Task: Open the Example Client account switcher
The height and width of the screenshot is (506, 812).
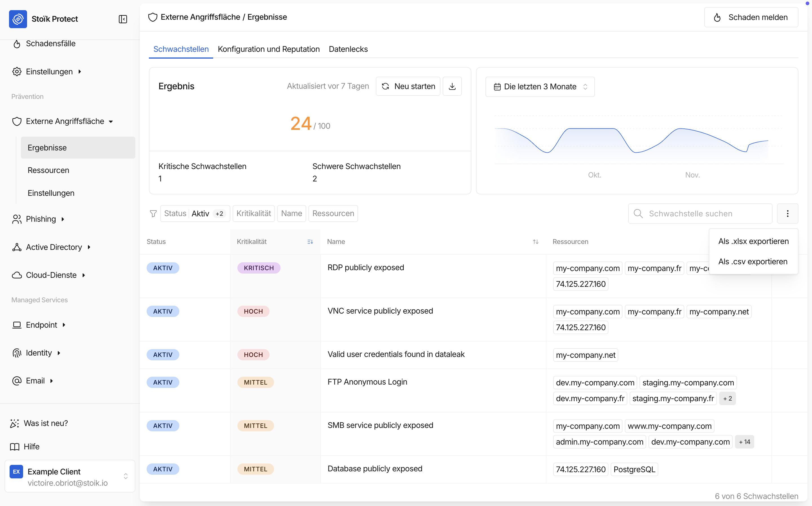Action: pos(70,476)
